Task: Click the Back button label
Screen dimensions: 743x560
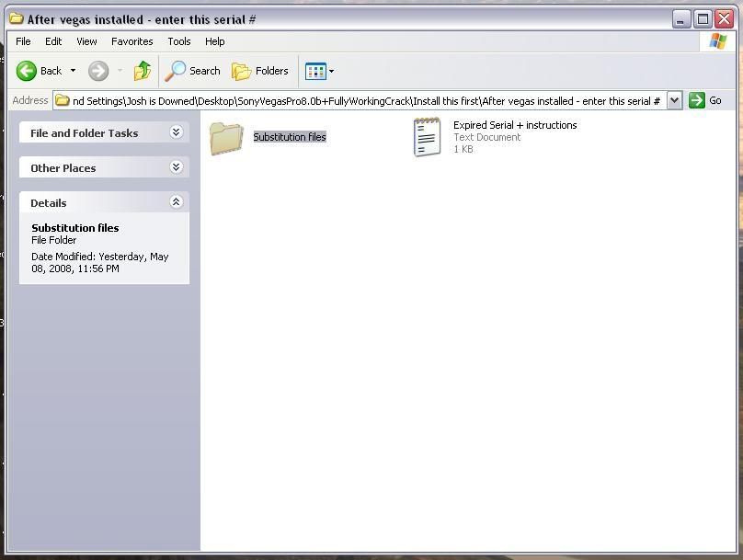Action: pos(51,71)
